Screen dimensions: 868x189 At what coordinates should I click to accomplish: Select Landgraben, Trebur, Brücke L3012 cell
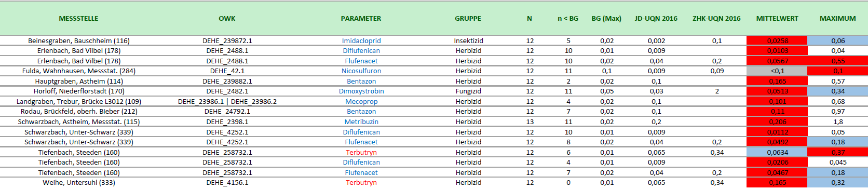click(x=79, y=102)
